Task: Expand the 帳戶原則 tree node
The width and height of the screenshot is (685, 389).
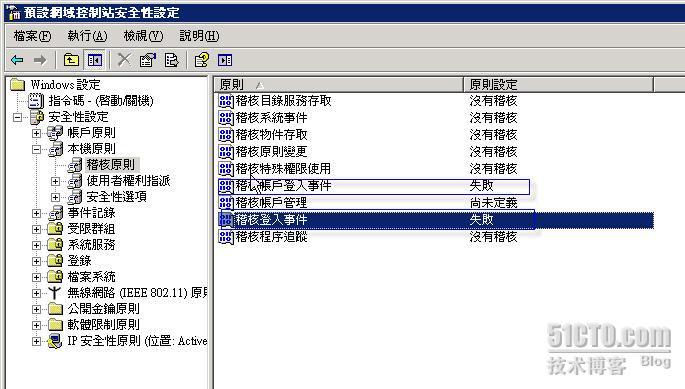Action: point(36,133)
